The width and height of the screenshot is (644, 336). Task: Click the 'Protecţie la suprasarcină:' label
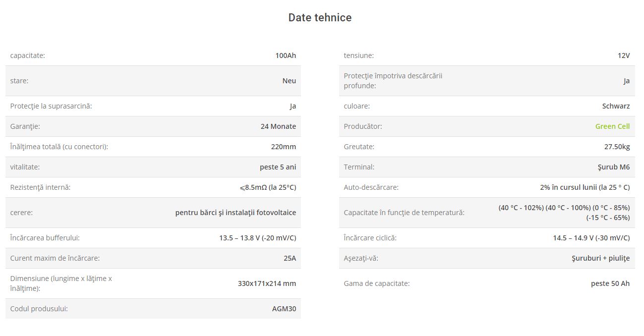[51, 106]
